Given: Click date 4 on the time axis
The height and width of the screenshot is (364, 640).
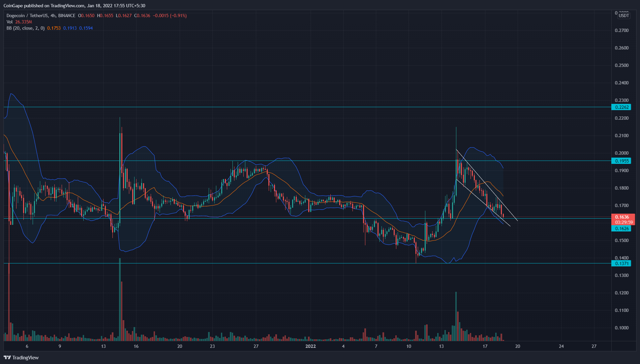Looking at the screenshot, I should pyautogui.click(x=343, y=346).
